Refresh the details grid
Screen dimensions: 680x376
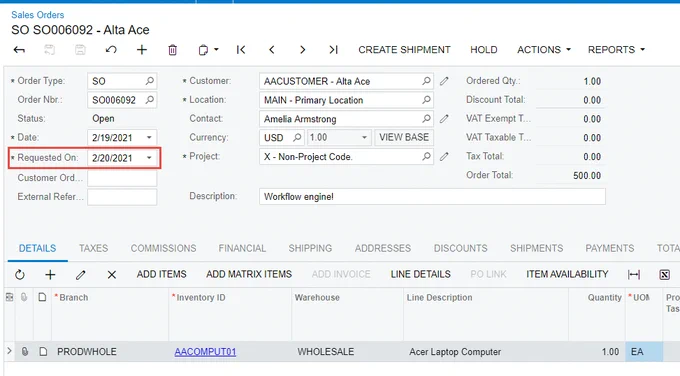(20, 275)
